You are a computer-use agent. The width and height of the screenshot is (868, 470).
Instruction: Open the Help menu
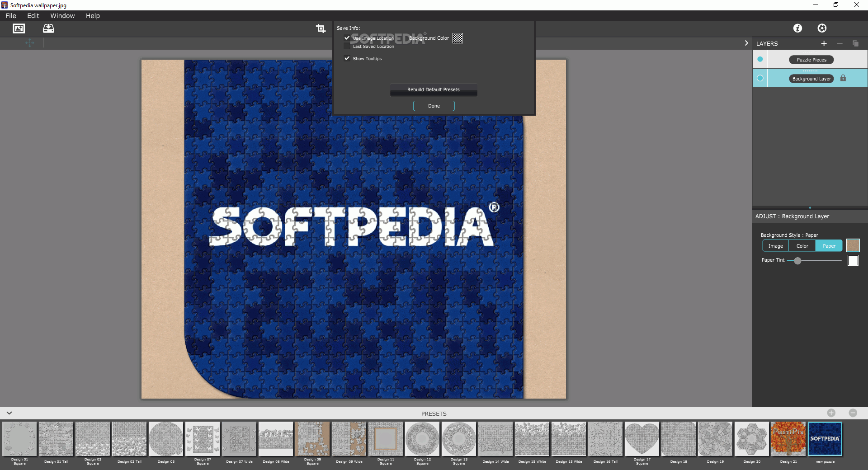(x=93, y=16)
